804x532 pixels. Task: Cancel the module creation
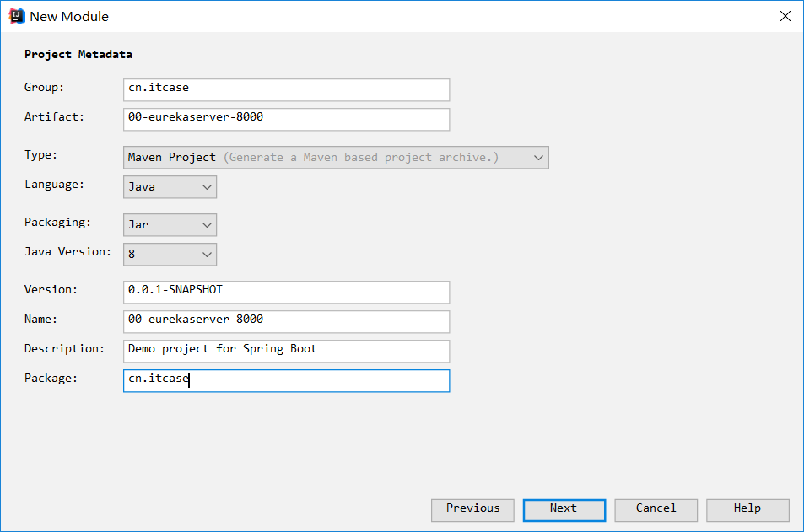tap(656, 509)
